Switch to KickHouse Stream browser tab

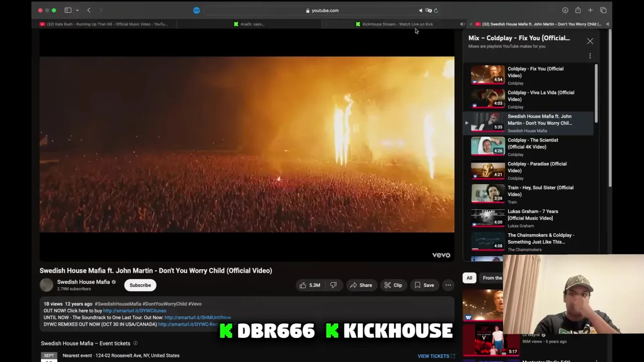pos(394,24)
